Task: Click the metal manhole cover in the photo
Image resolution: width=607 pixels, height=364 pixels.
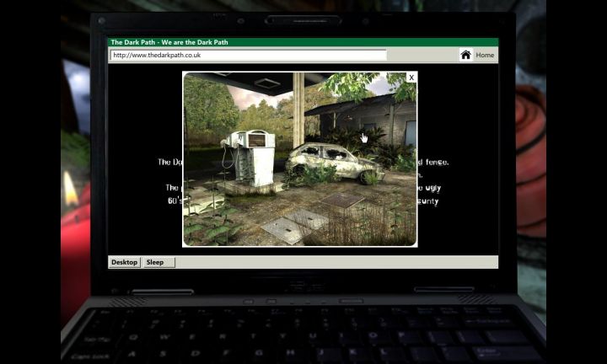Action: point(342,201)
